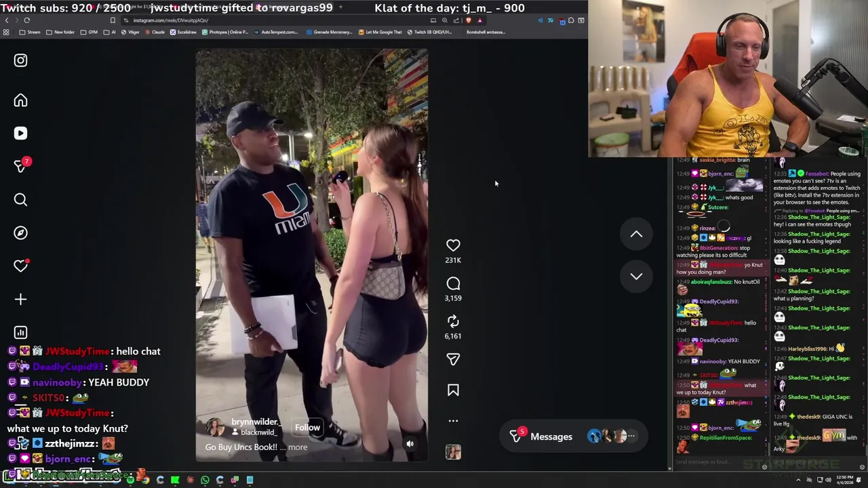868x488 pixels.
Task: Like the reel with 231K likes
Action: coord(453,245)
